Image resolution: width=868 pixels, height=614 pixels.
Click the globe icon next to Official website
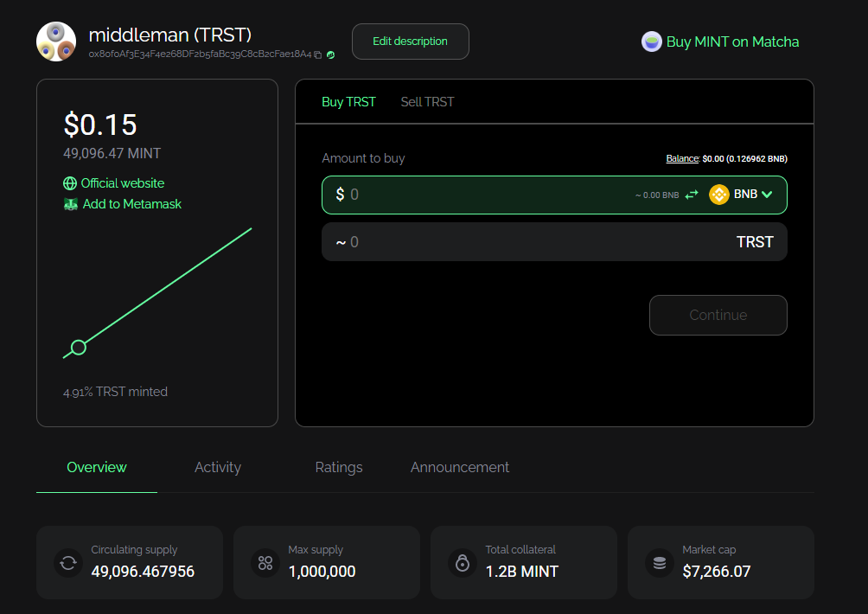[x=70, y=183]
